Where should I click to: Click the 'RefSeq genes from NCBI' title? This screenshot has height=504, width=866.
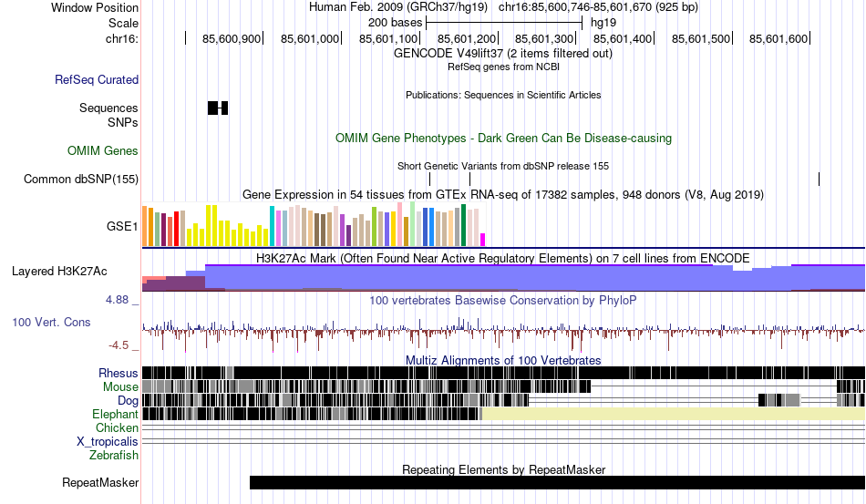pyautogui.click(x=503, y=67)
